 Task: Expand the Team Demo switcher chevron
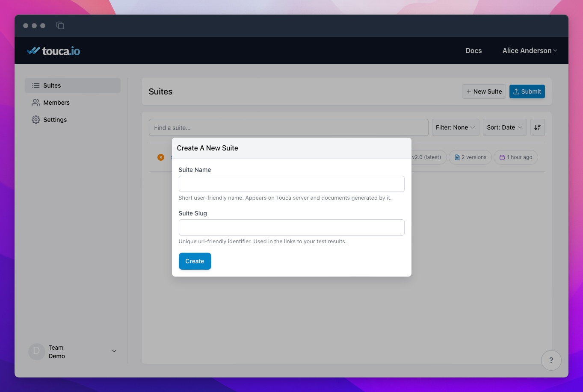click(x=114, y=351)
